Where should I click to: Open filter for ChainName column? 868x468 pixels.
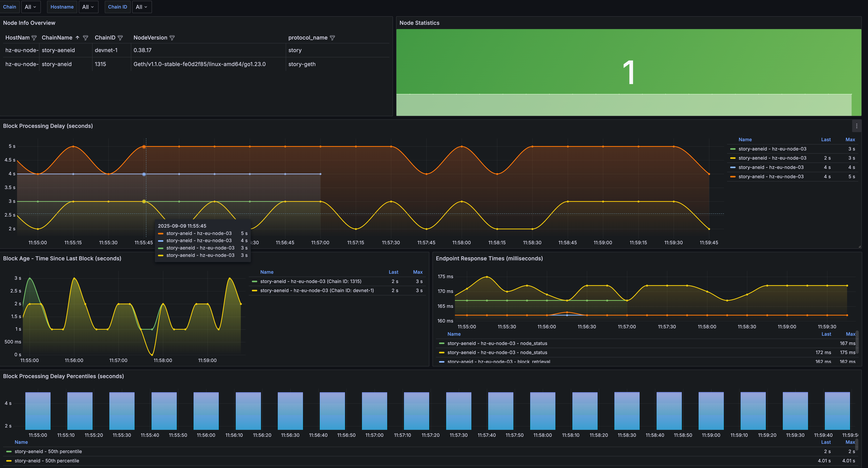[86, 38]
